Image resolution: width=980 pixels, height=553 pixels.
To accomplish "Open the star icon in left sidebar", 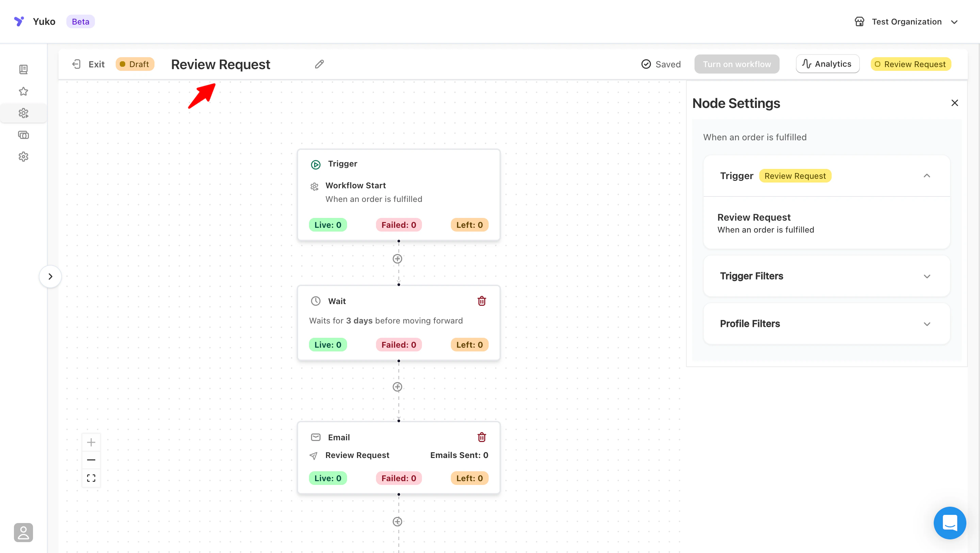I will (x=23, y=91).
